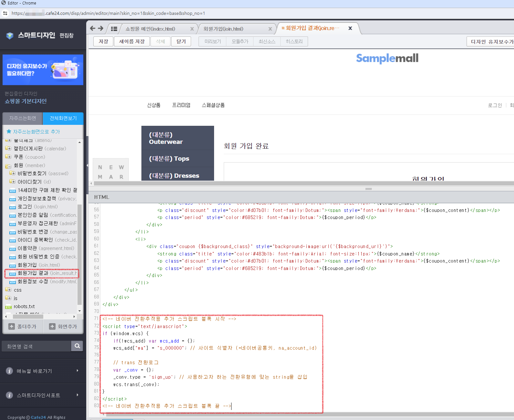
Task: Click the 닫기 button
Action: (181, 41)
